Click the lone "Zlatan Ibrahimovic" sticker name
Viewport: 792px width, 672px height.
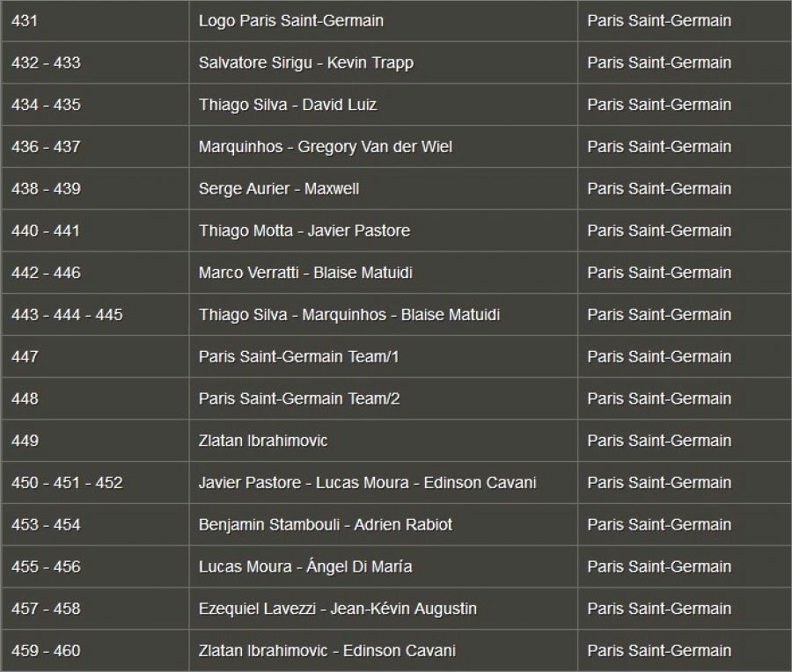point(263,440)
